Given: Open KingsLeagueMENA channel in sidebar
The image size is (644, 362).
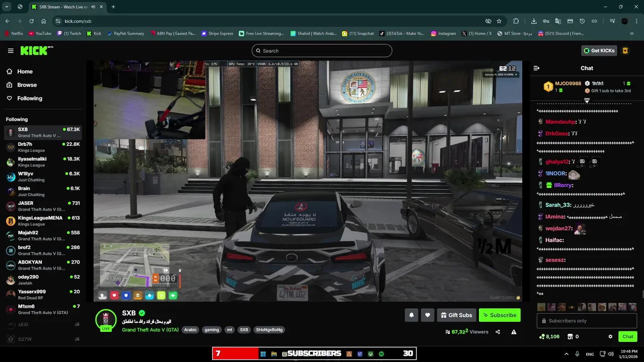Looking at the screenshot, I should click(x=43, y=221).
